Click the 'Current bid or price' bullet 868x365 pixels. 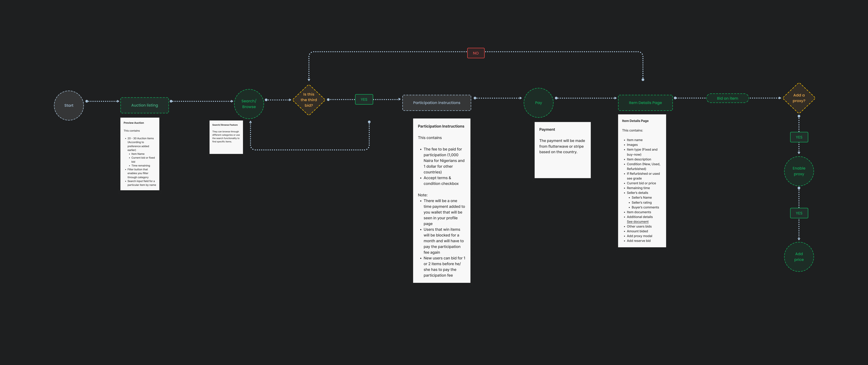click(x=641, y=183)
